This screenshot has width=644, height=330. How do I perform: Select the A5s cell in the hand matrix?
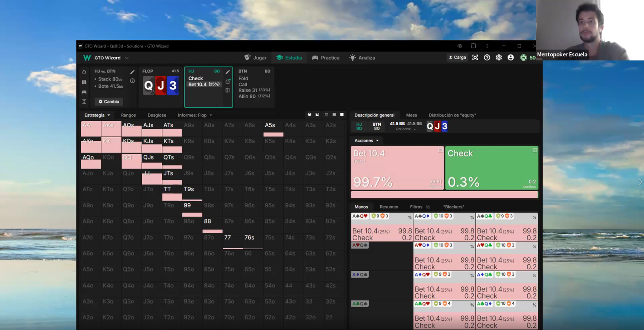[x=273, y=129]
